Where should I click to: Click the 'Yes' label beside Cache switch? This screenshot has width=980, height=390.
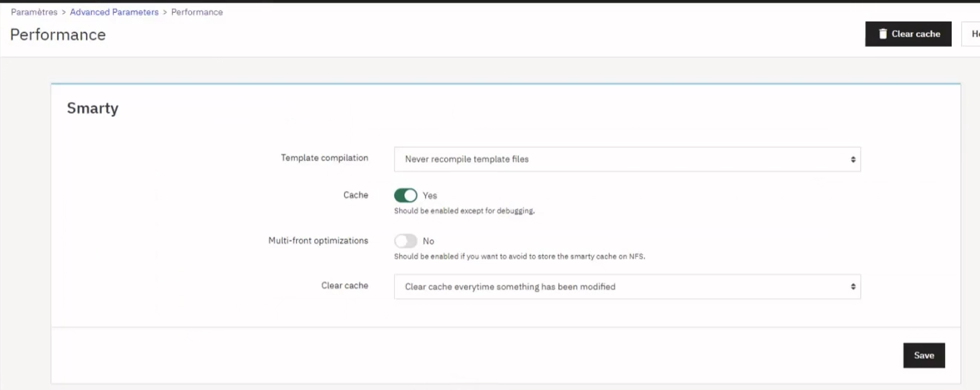click(430, 196)
